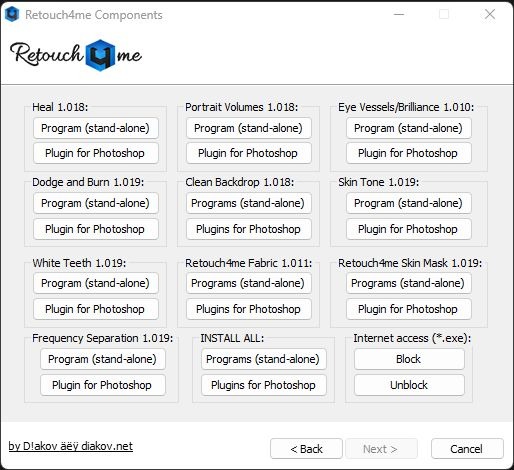Click the Retouch4me title bar icon
This screenshot has height=470, width=514.
point(12,14)
